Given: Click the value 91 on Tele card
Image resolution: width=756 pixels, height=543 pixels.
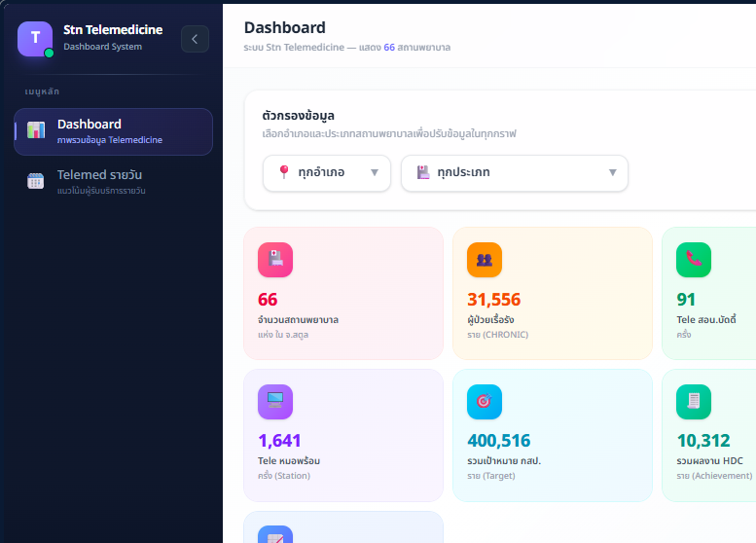Looking at the screenshot, I should [686, 300].
